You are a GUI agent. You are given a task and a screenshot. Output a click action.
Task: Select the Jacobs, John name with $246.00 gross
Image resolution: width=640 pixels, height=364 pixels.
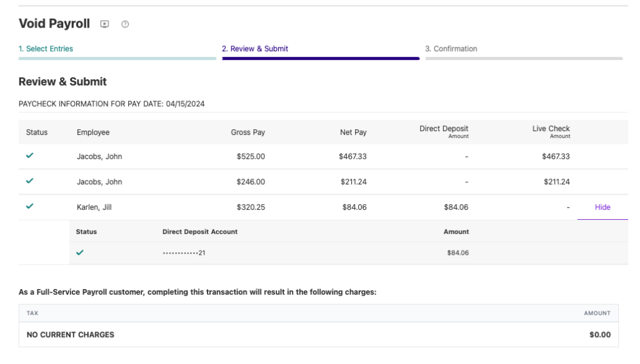coord(99,182)
